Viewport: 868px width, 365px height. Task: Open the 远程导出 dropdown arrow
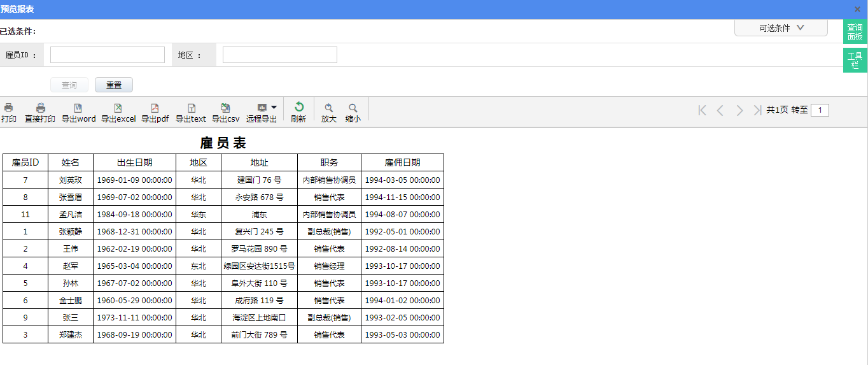[x=274, y=107]
